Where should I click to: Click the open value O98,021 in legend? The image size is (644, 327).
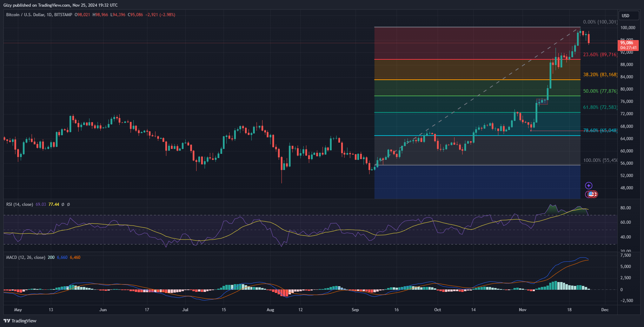(x=82, y=15)
